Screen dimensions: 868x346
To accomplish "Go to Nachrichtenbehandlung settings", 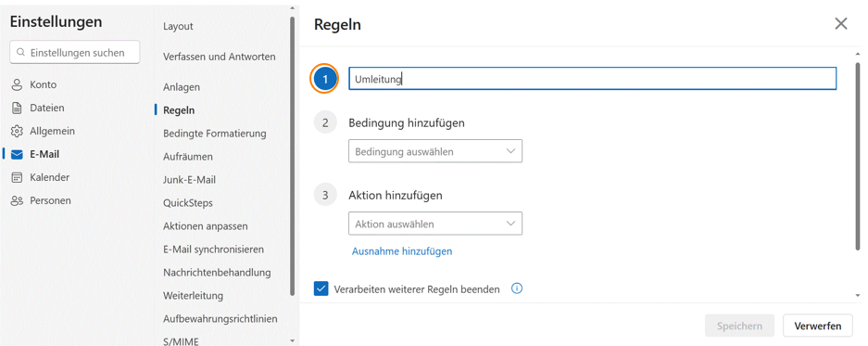I will point(217,273).
